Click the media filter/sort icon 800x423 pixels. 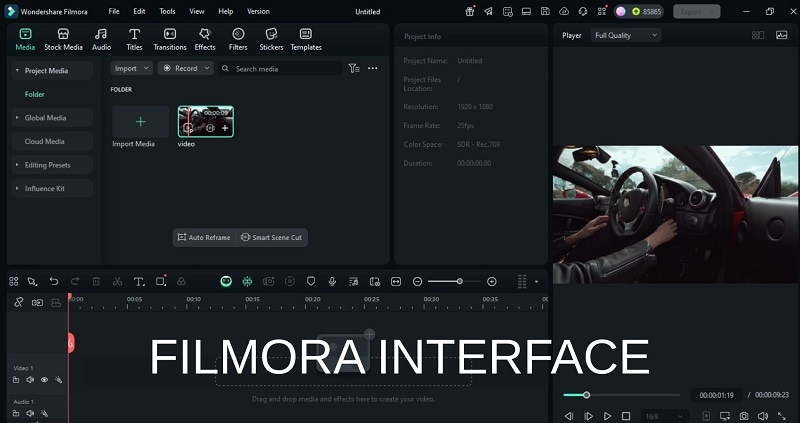click(354, 68)
